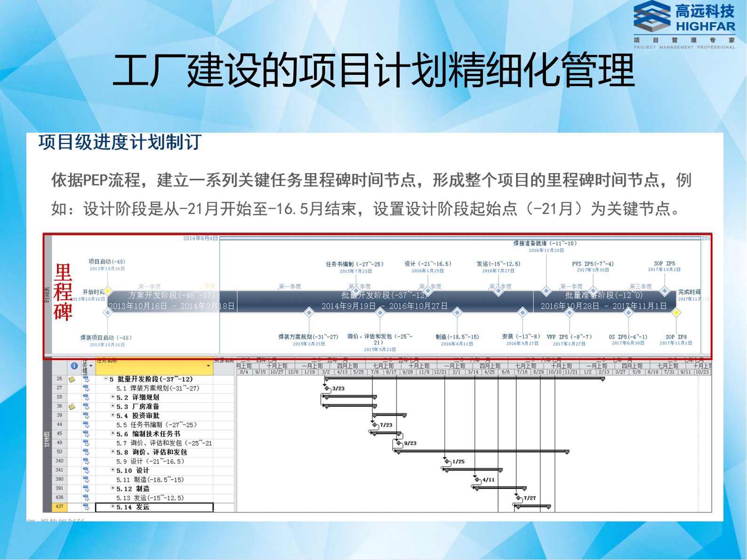The height and width of the screenshot is (560, 747).
Task: Expand subtask 5.6 编制技术任务书
Action: click(x=112, y=433)
